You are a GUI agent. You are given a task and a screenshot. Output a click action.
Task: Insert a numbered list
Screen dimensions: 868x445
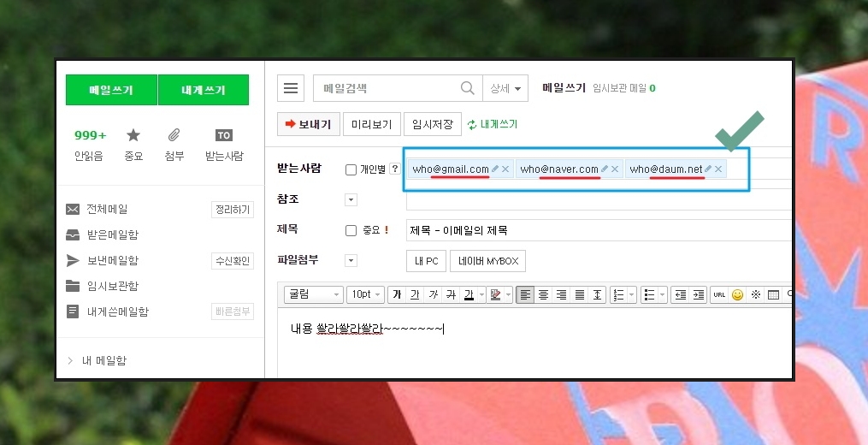tap(619, 295)
